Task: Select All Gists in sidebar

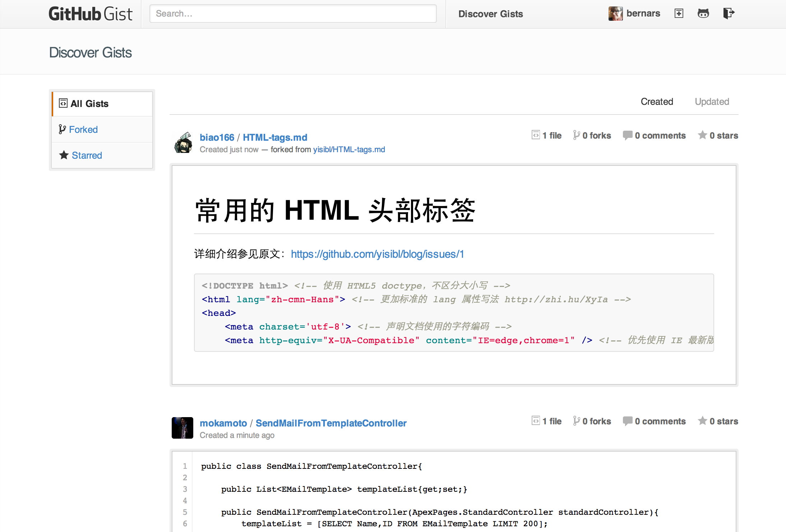Action: [89, 104]
